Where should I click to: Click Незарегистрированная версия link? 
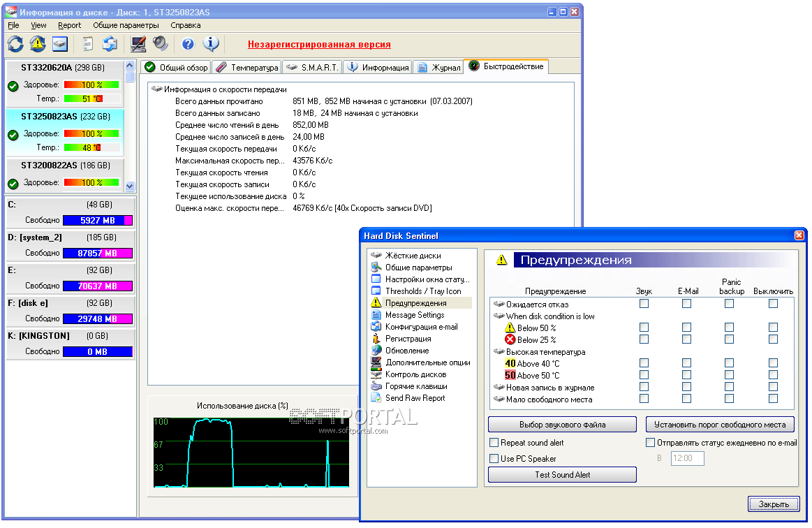(x=319, y=45)
